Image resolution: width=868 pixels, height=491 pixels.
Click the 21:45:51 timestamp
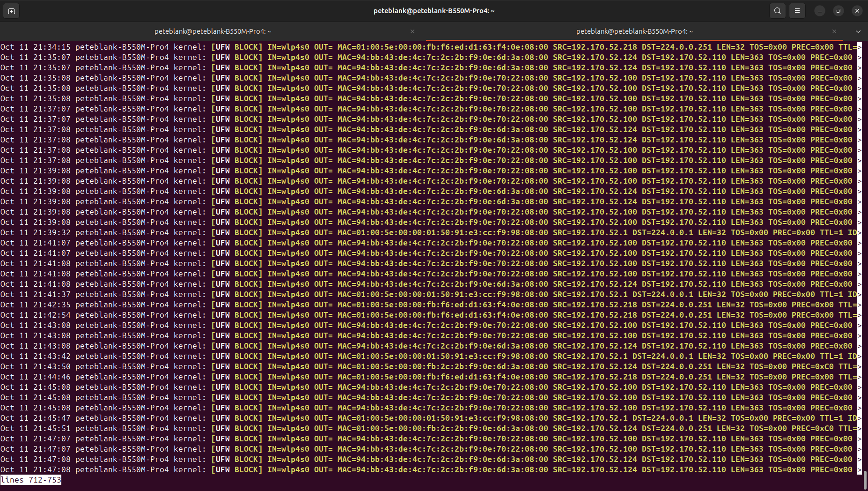coord(52,428)
